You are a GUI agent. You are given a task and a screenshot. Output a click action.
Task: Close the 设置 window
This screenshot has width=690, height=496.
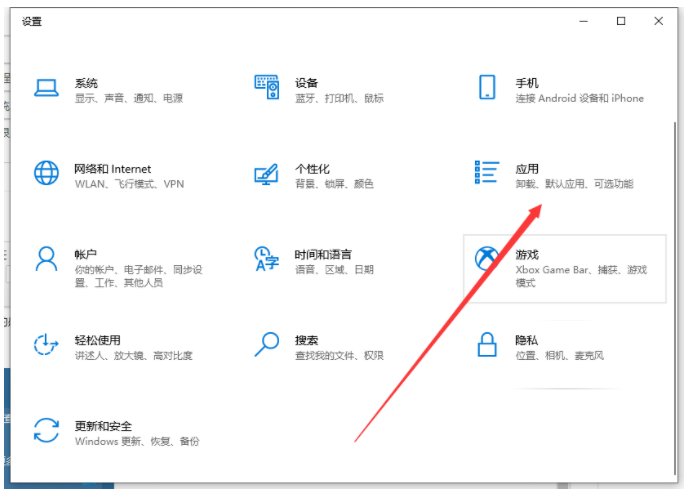[658, 21]
